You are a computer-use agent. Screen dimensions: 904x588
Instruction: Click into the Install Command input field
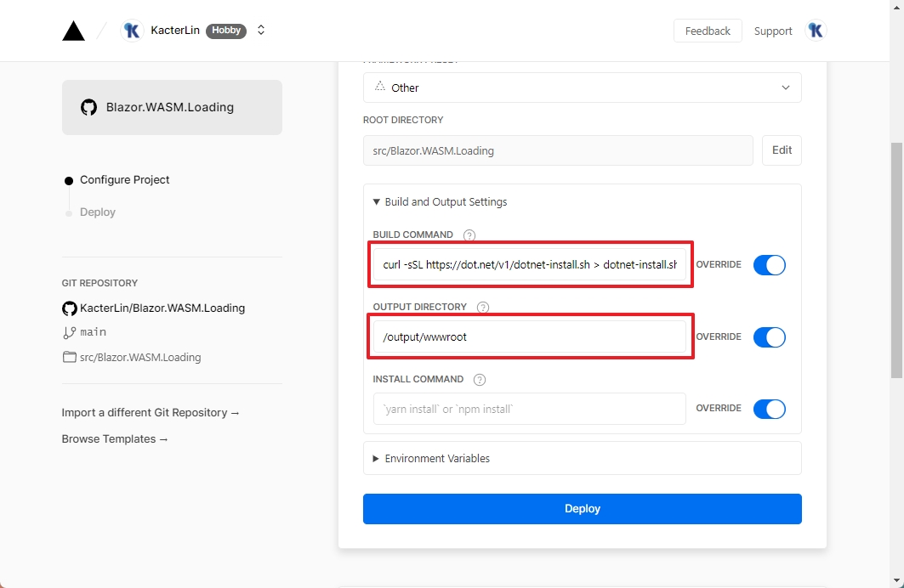529,409
